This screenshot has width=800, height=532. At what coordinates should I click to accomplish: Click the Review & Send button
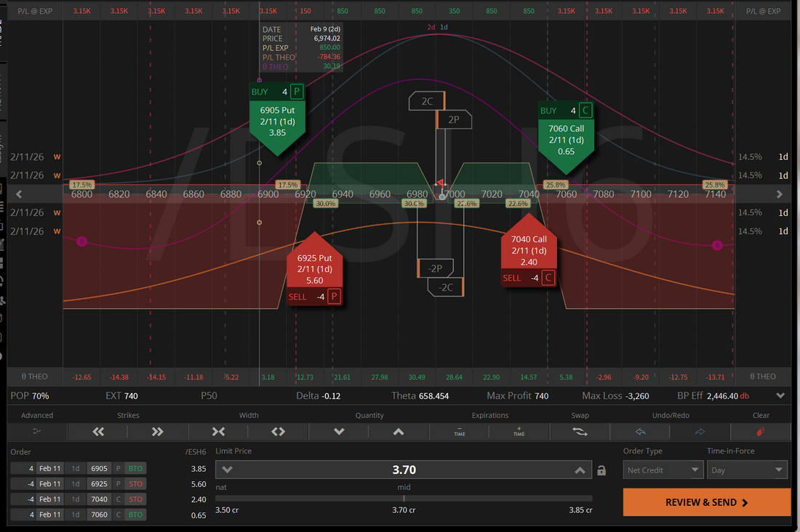(x=706, y=502)
